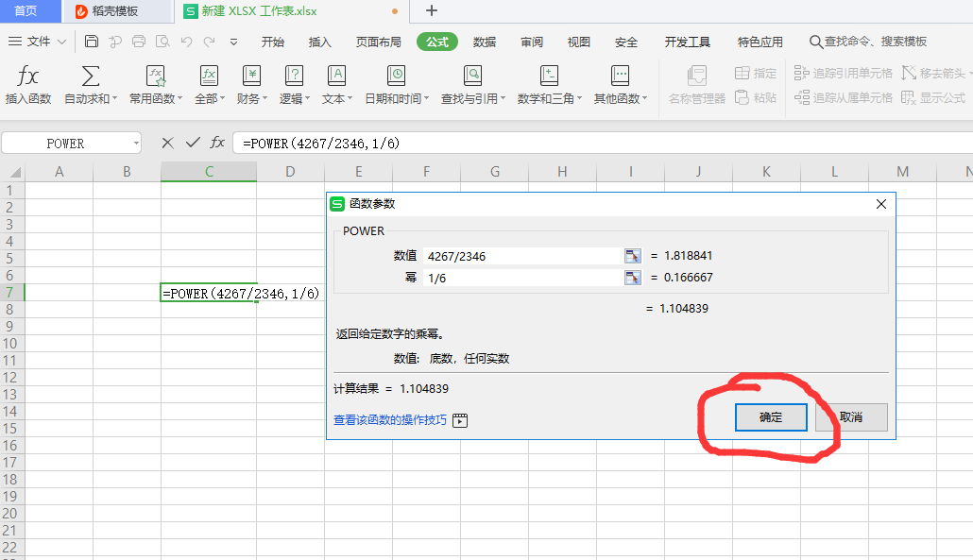This screenshot has width=973, height=560.
Task: Expand the Name Box dropdown arrow
Action: pyautogui.click(x=136, y=144)
